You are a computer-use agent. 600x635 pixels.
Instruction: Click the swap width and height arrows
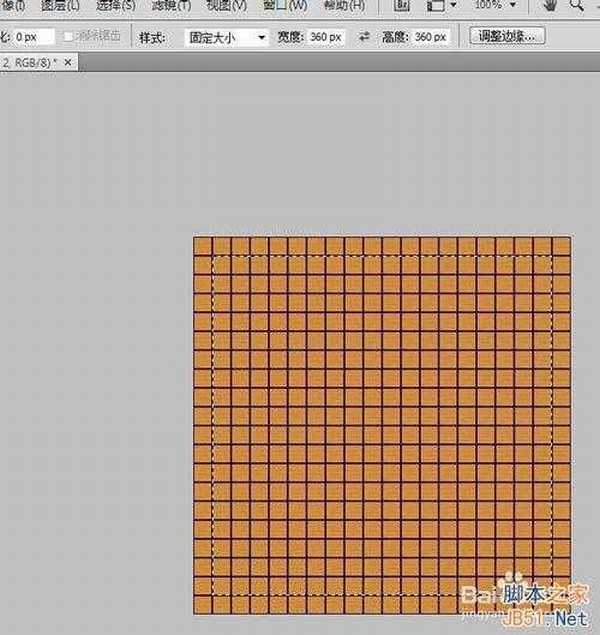(x=363, y=37)
